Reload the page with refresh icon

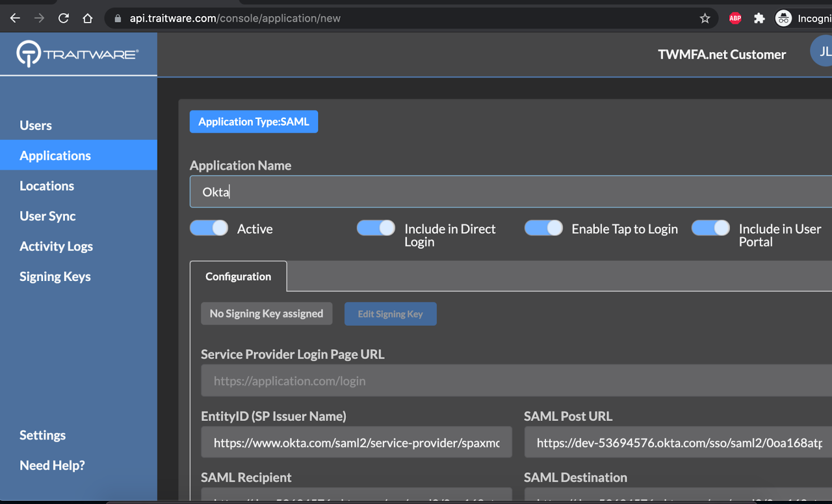(63, 18)
